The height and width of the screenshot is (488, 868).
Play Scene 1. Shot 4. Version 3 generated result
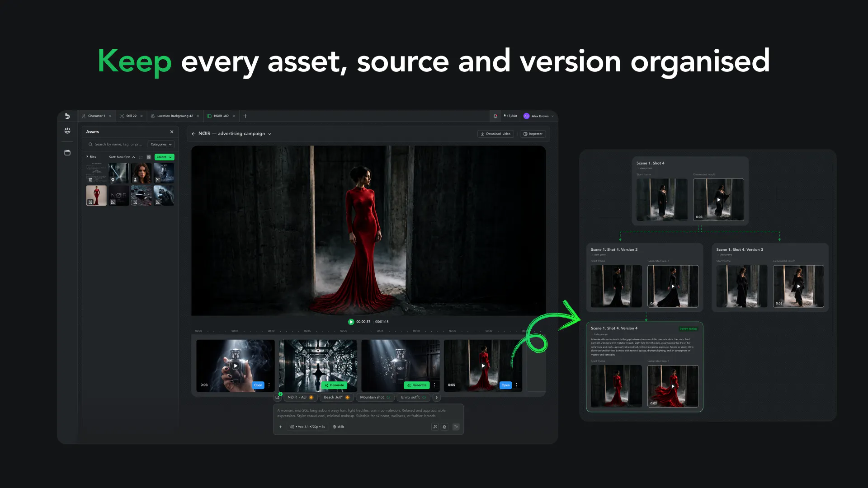[798, 286]
